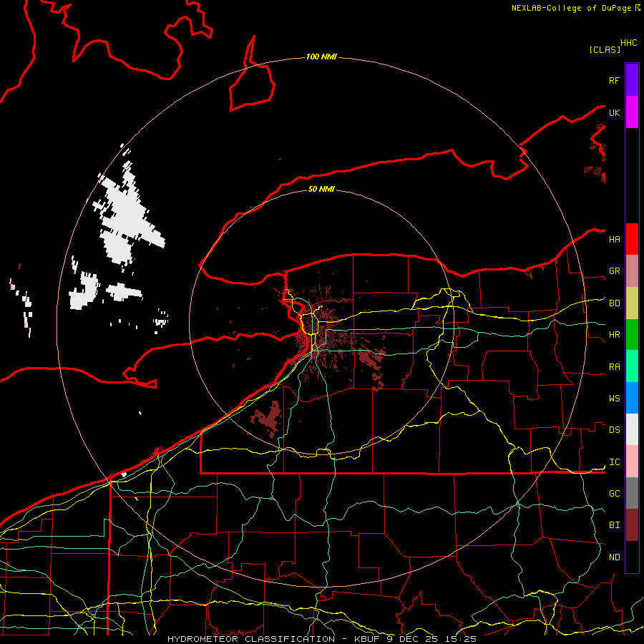Click the GC gray legend swatch

click(x=632, y=493)
